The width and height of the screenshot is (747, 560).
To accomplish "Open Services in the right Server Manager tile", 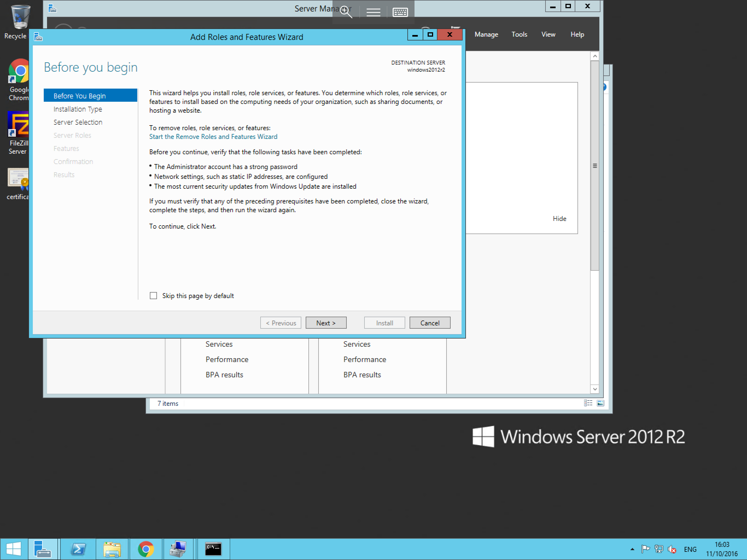I will coord(357,344).
